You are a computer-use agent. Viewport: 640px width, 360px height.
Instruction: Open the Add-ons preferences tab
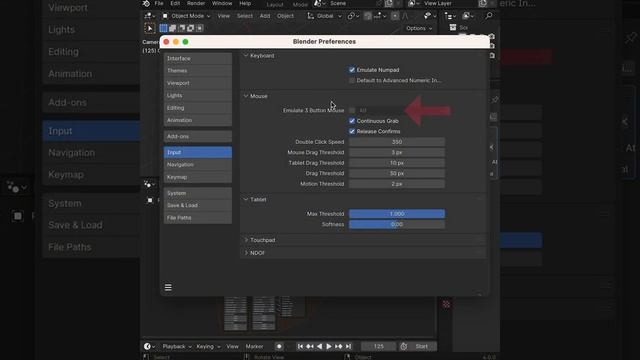(x=198, y=136)
